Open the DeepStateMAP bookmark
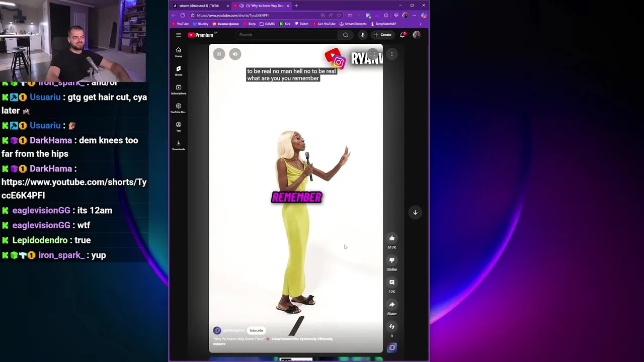 tap(384, 24)
